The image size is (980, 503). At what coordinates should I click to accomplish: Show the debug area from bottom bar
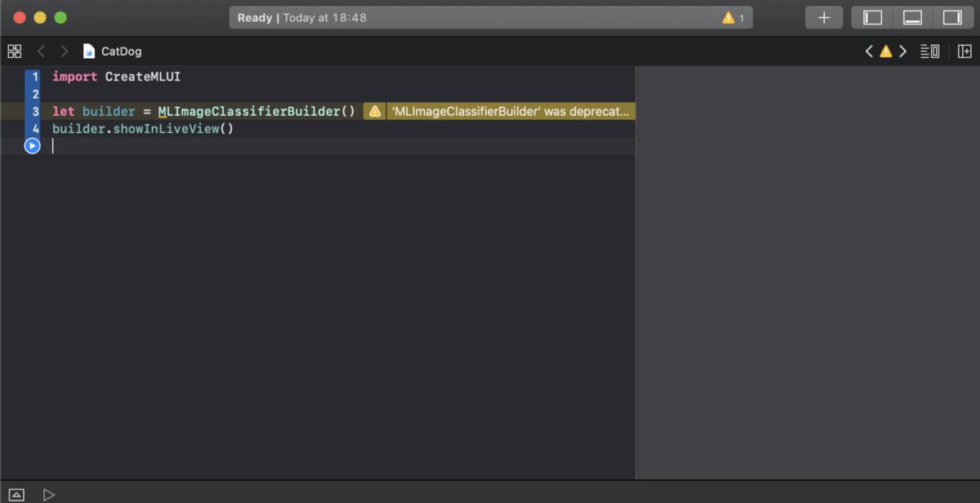pos(16,494)
